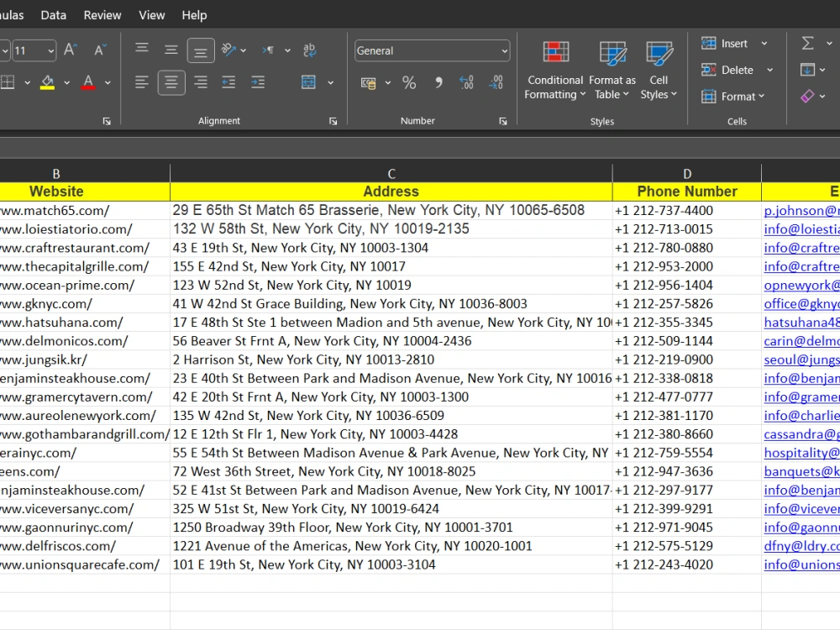Open the Format cells menu

[732, 97]
